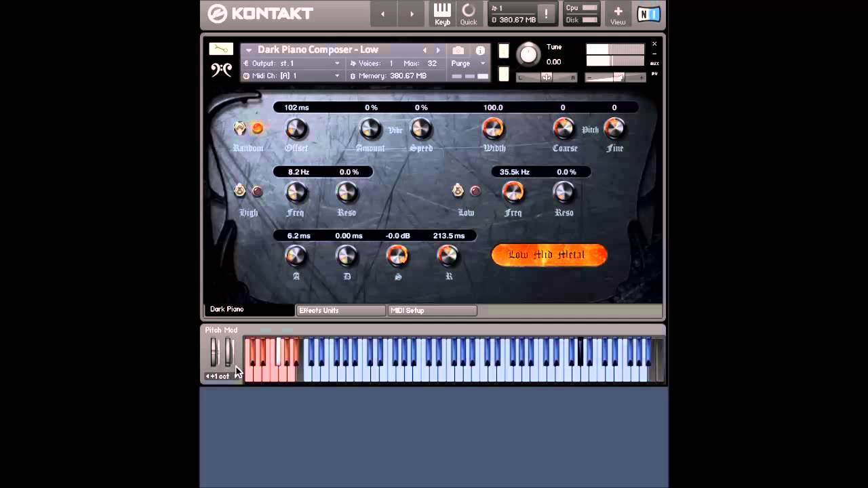Click the Vibr Amount knob
The width and height of the screenshot is (868, 488).
370,129
